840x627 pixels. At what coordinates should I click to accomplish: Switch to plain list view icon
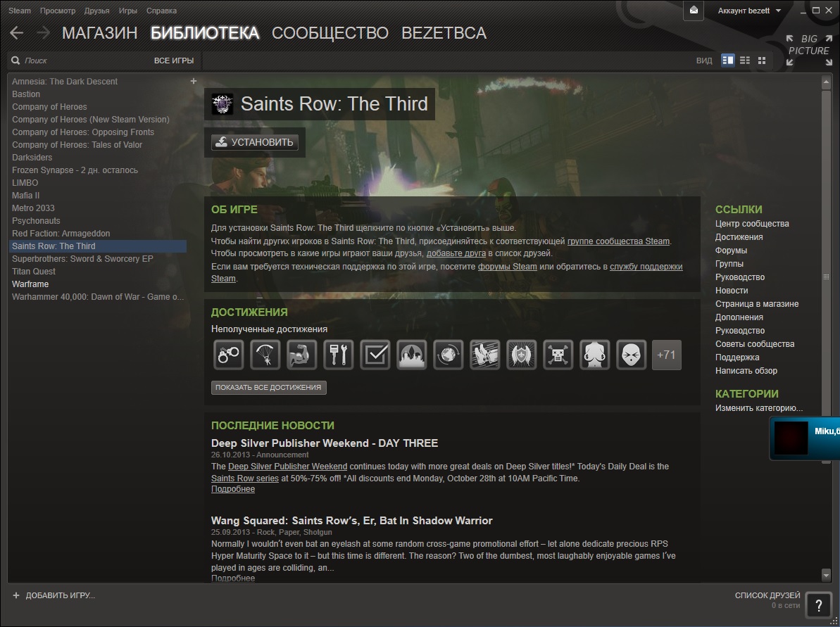pos(745,61)
